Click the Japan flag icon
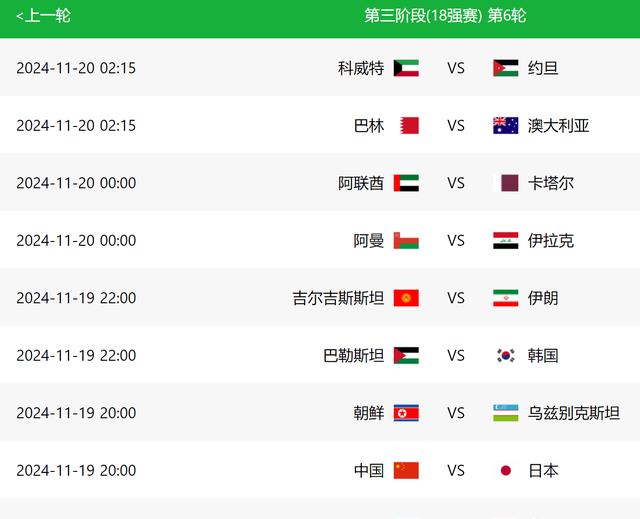Screen dimensions: 640x519 point(506,471)
